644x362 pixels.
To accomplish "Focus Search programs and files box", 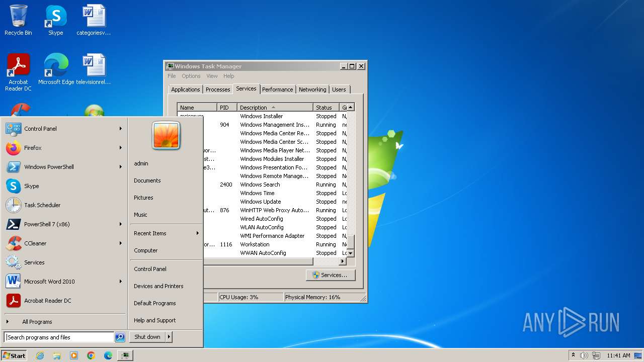I will click(x=59, y=337).
